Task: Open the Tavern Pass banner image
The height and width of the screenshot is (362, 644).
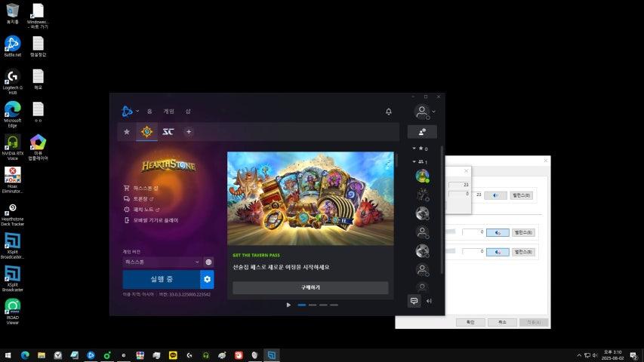Action: (310, 198)
